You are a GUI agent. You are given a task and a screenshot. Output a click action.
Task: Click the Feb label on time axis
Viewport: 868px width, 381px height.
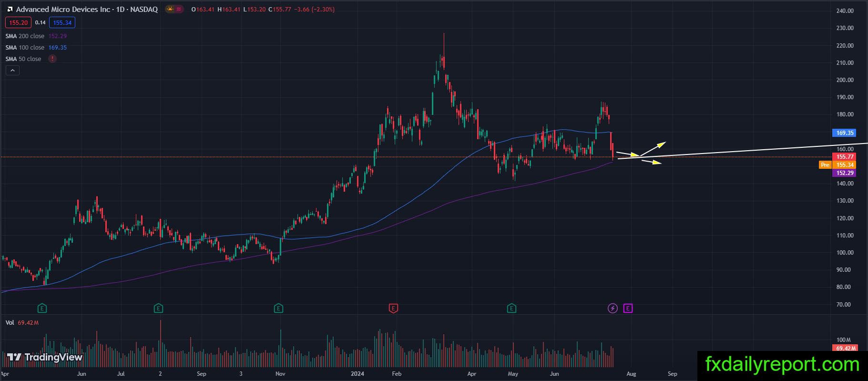(x=397, y=374)
